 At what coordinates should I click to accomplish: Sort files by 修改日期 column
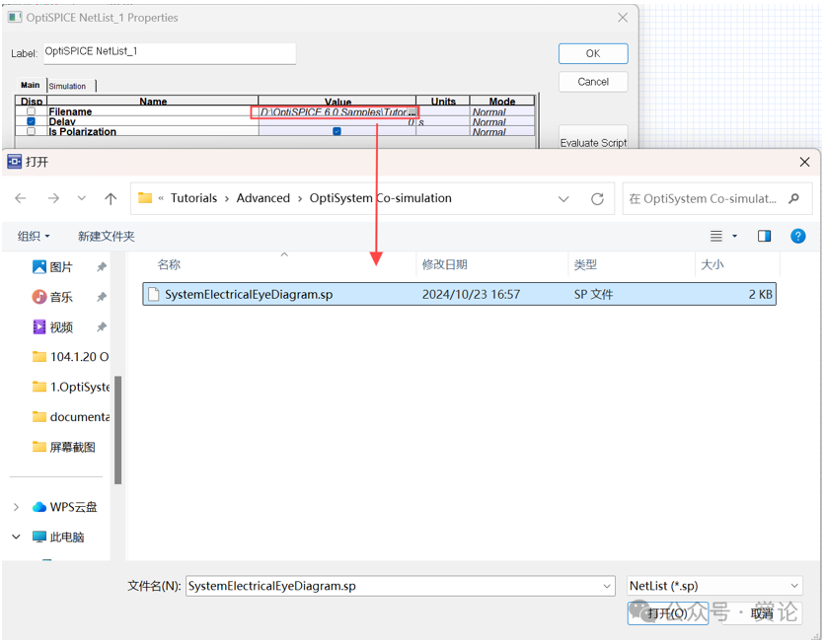tap(445, 264)
